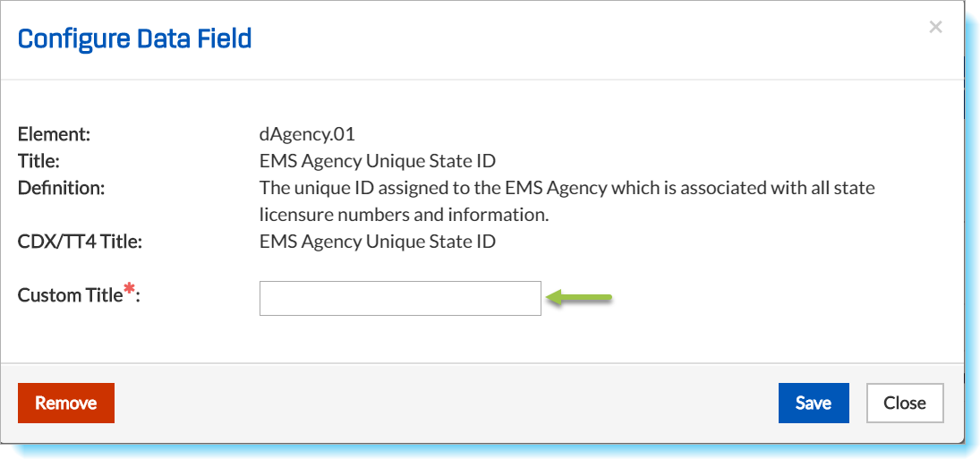Click the empty footer area between Remove and Save
Image resolution: width=980 pixels, height=459 pixels.
tap(447, 404)
